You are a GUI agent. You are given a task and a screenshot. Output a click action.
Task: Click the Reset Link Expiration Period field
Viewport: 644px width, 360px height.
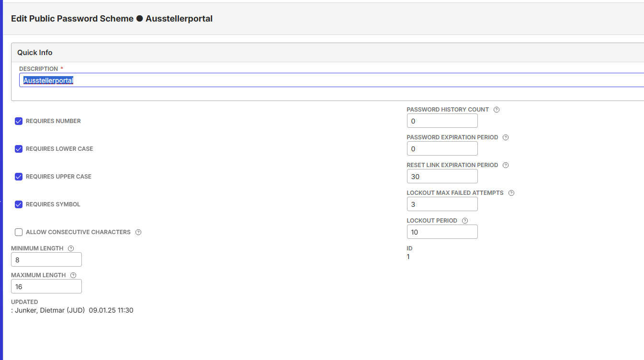[x=442, y=176]
